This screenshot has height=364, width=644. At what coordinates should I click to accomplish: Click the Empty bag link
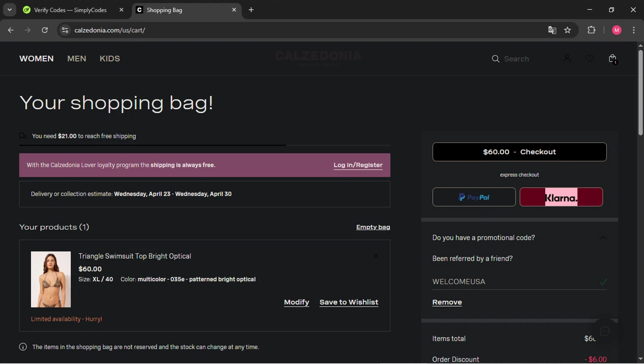click(373, 227)
